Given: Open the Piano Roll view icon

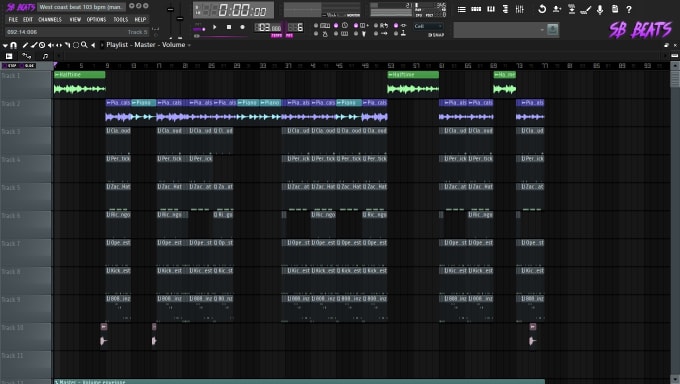Looking at the screenshot, I should [x=491, y=9].
